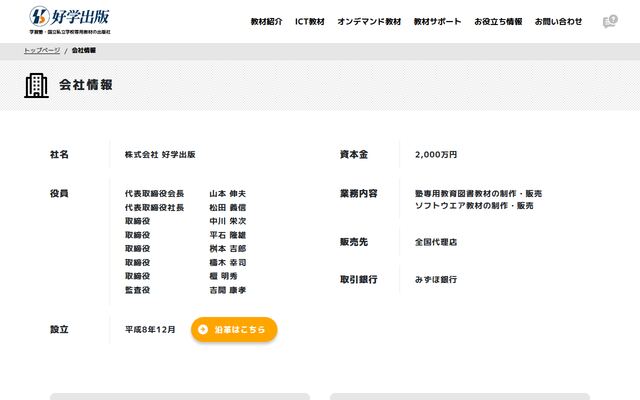Click the 販売先 label
640x400 pixels.
354,242
